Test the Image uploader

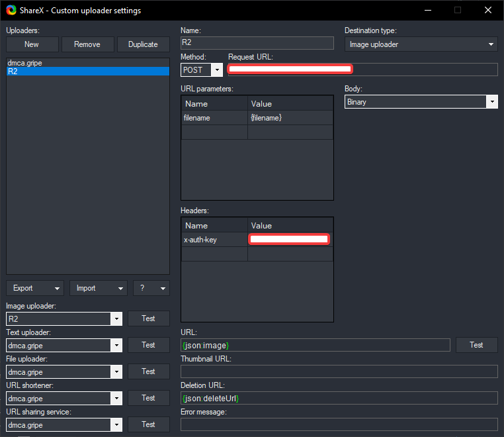[149, 318]
